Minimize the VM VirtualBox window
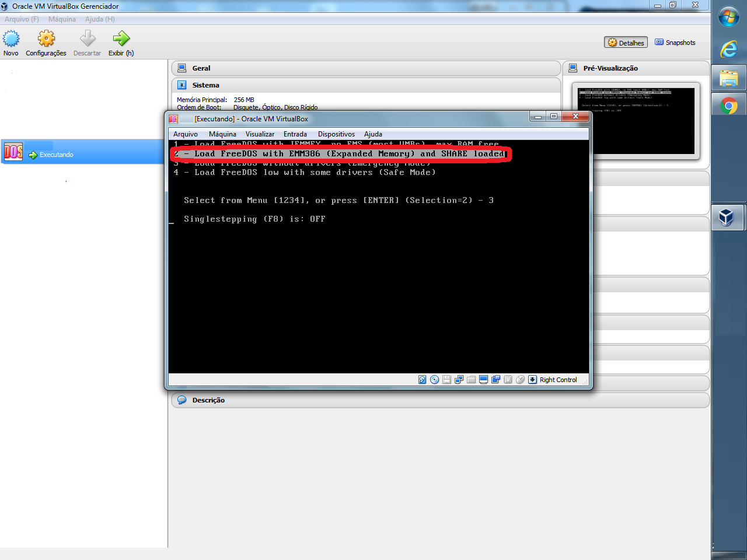The width and height of the screenshot is (747, 560). pyautogui.click(x=537, y=117)
